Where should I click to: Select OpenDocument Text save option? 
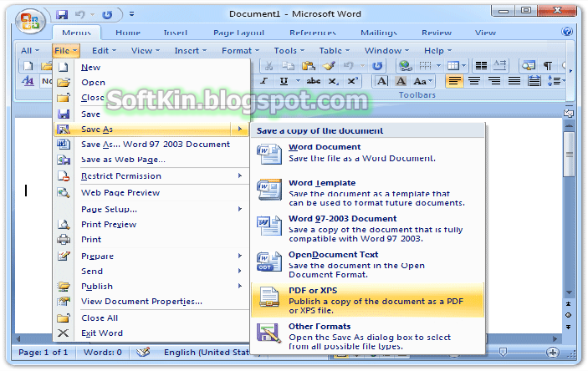tap(368, 265)
